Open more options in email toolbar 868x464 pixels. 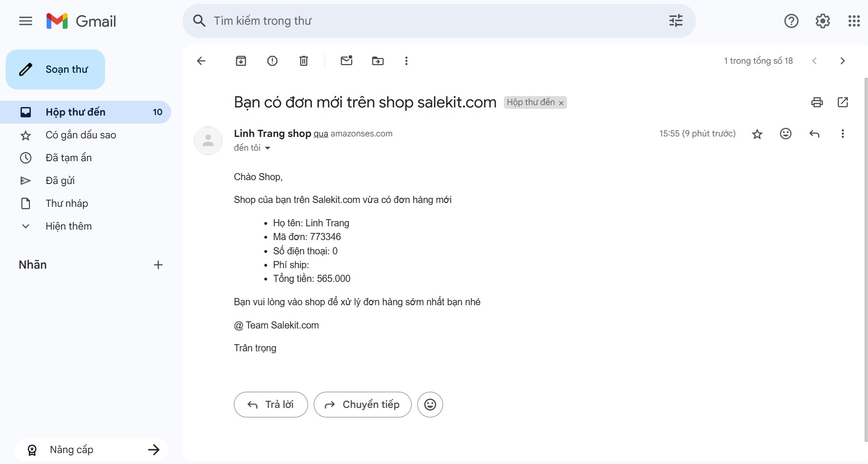point(406,61)
